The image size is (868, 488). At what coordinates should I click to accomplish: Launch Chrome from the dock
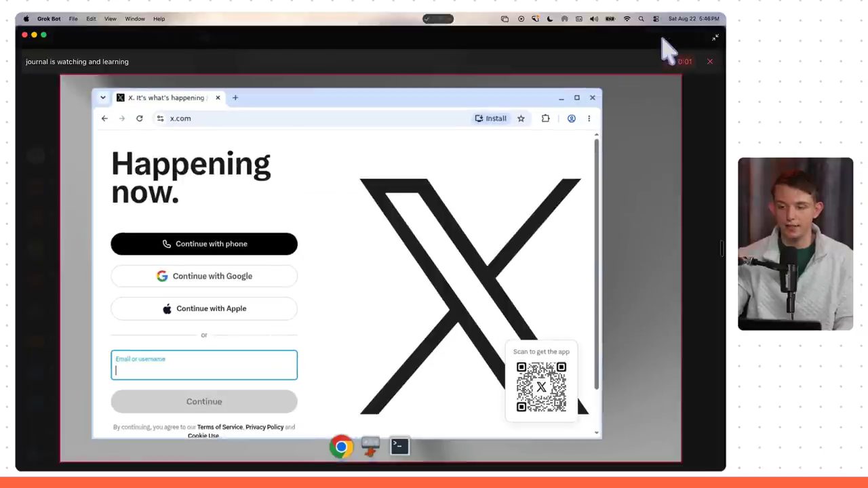coord(341,447)
